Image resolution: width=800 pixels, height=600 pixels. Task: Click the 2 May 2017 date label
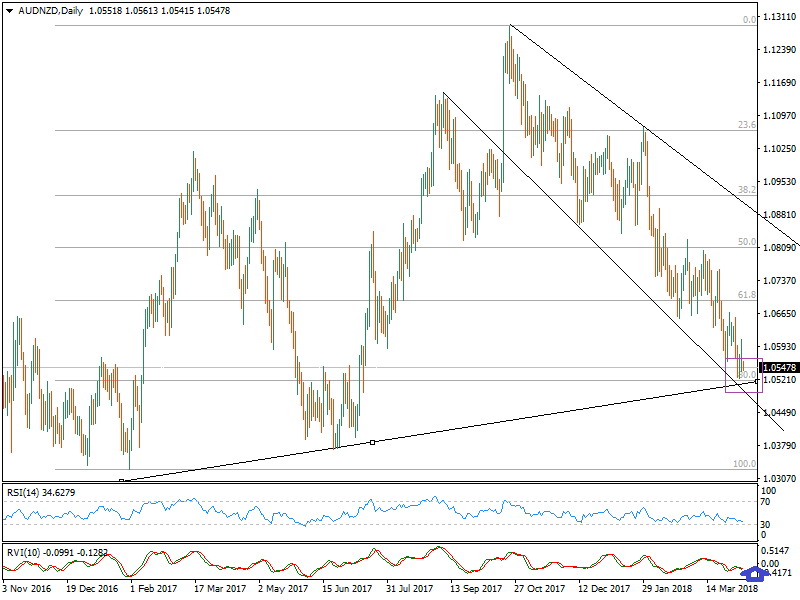[283, 589]
